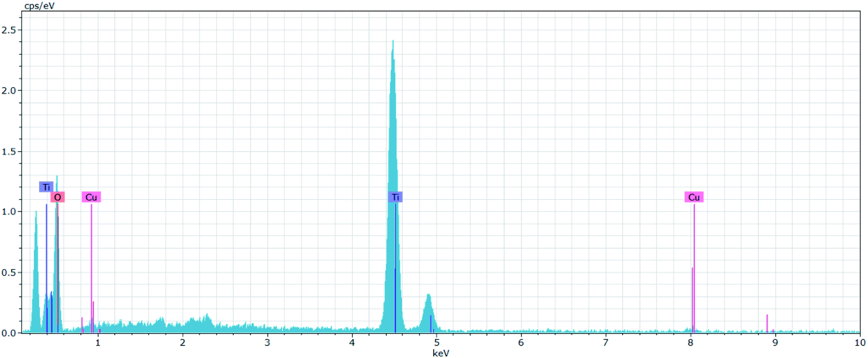This screenshot has width=868, height=358.
Task: Click the 6 keV tick label on the x-axis
Action: pyautogui.click(x=521, y=342)
